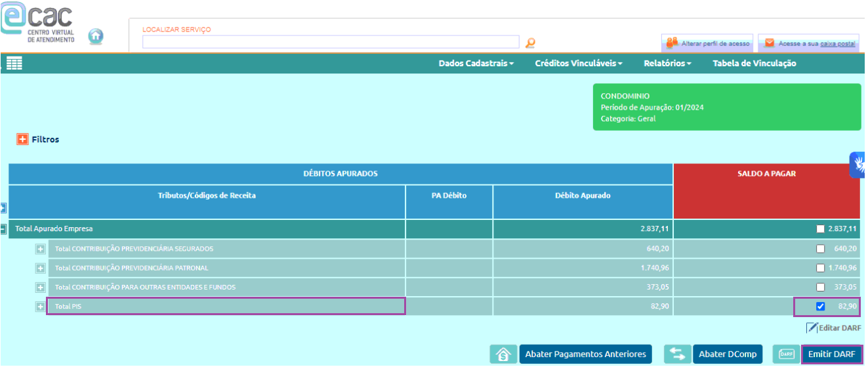
Task: Check the Total Apurado Empresa checkbox
Action: 820,229
